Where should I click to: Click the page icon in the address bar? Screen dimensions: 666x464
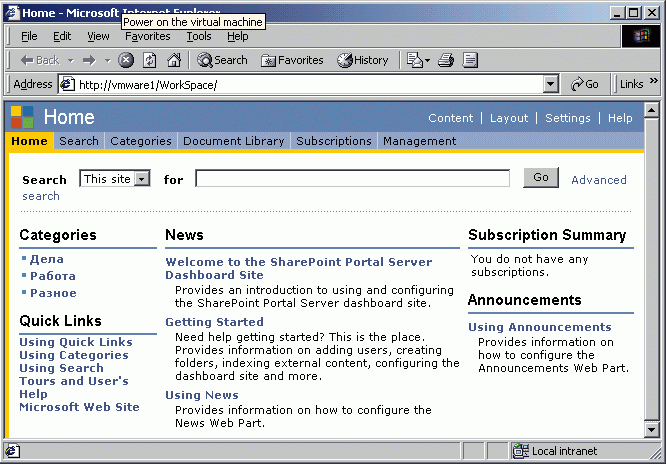tap(67, 85)
